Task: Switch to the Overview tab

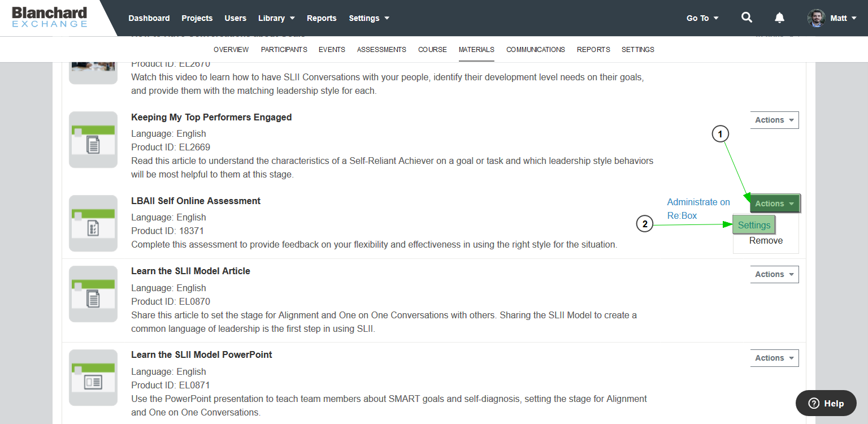Action: pyautogui.click(x=231, y=50)
